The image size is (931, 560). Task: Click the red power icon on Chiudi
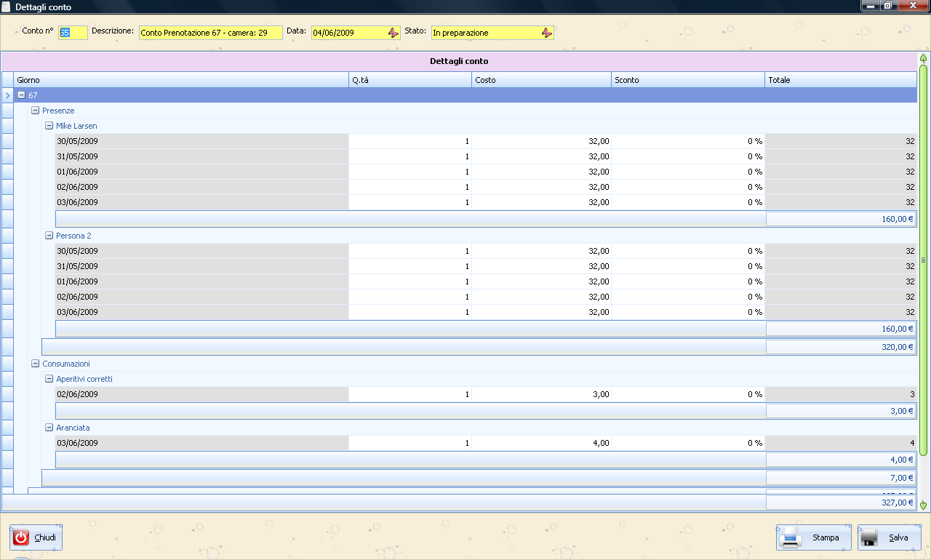(22, 537)
